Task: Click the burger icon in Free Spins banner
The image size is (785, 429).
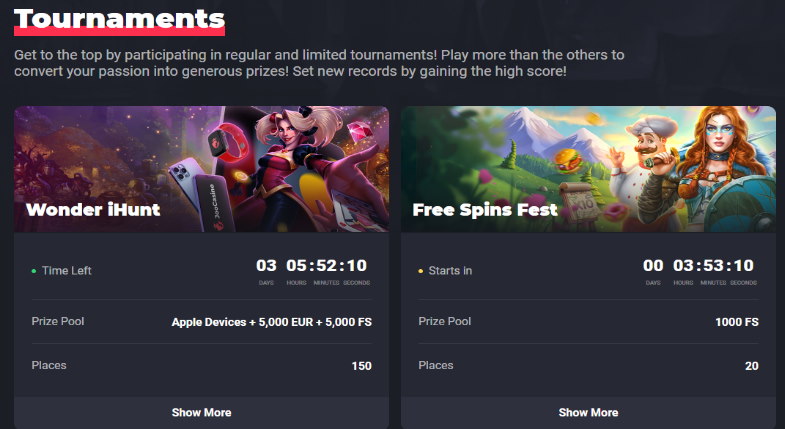Action: click(x=568, y=161)
